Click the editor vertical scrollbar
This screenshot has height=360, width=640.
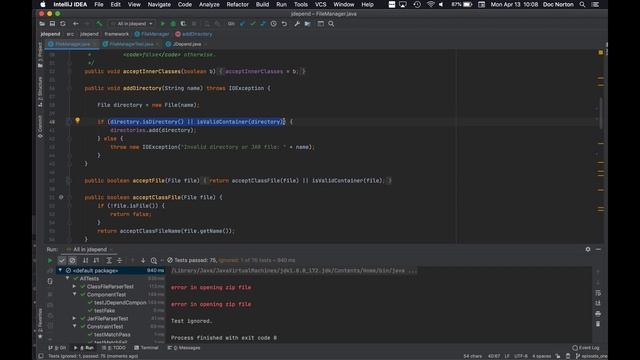[x=601, y=114]
